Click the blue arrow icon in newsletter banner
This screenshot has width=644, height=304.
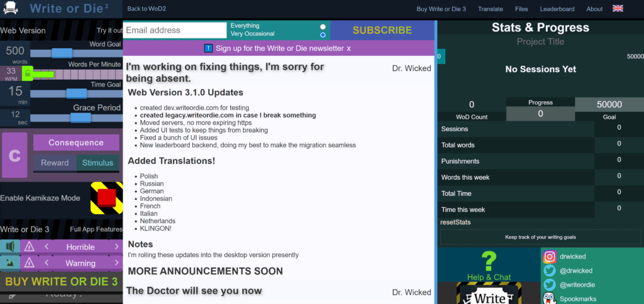pos(208,48)
